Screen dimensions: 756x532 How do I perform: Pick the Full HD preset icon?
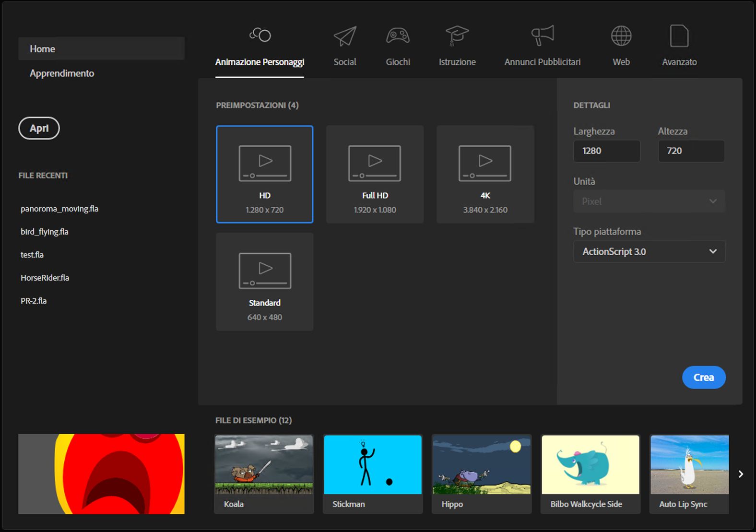(375, 163)
